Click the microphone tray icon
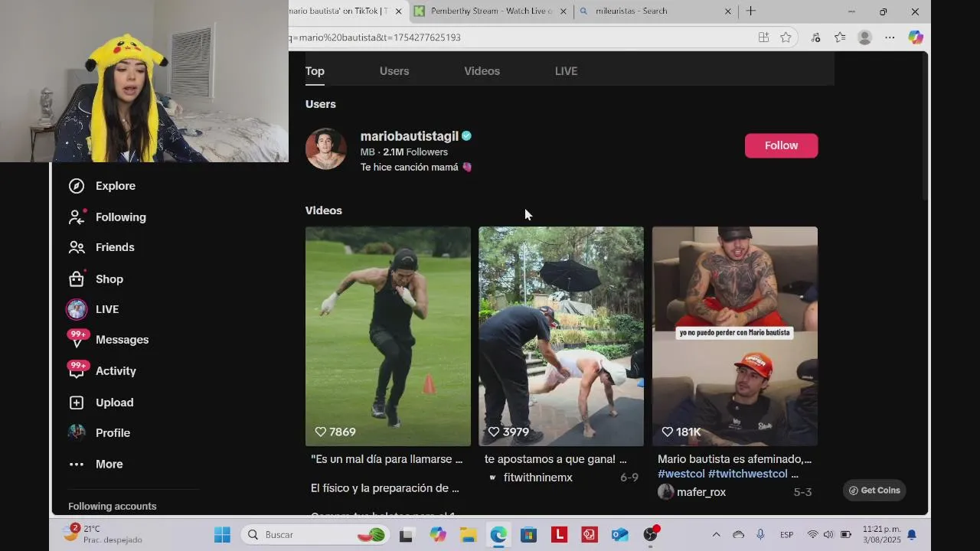 tap(760, 535)
